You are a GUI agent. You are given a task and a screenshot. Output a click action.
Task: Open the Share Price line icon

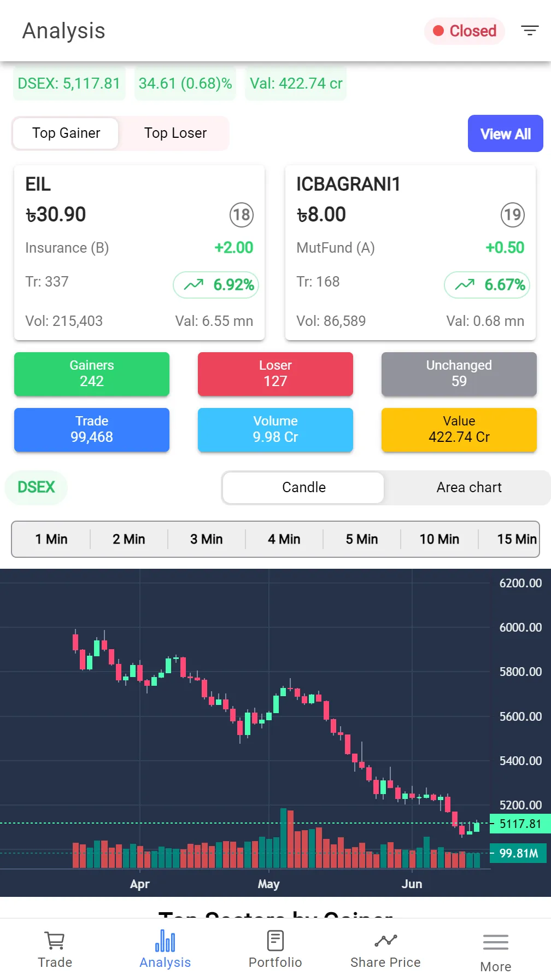[386, 941]
